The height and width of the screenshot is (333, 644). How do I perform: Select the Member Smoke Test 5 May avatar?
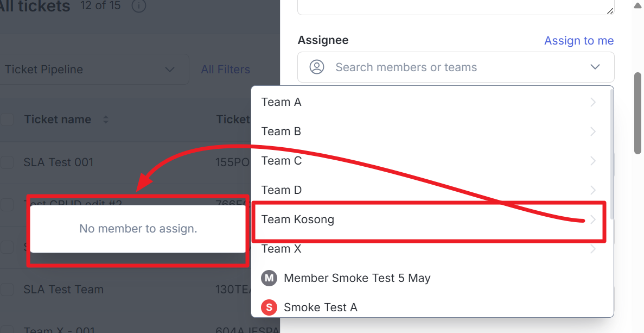click(269, 278)
